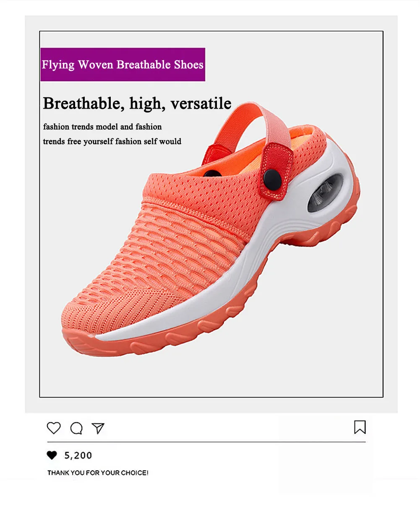Screen dimensions: 420x505
Task: Click the line 'trends free yourself fashion self would'
Action: (112, 141)
